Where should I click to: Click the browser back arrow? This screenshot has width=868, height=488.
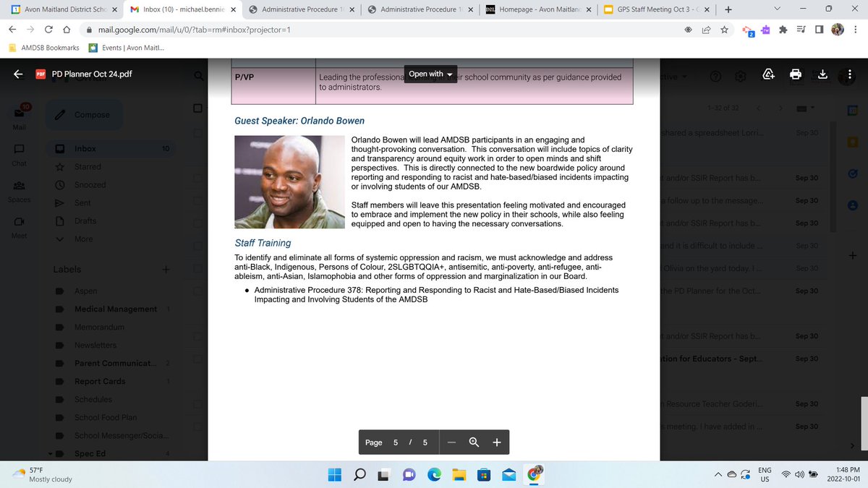[x=12, y=30]
